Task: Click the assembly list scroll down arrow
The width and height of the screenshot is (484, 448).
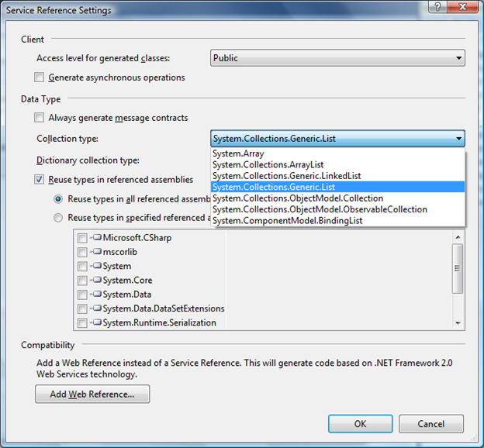Action: click(458, 322)
